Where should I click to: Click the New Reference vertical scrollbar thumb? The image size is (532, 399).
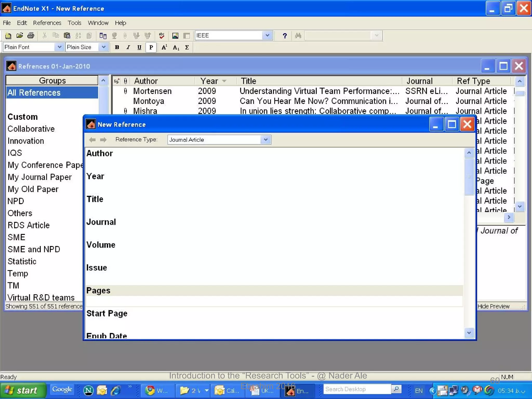469,177
